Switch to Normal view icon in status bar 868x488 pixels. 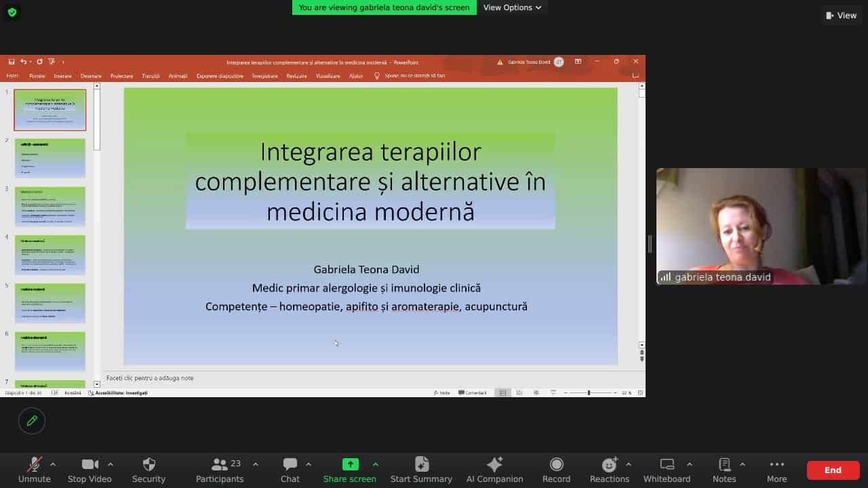pos(502,392)
